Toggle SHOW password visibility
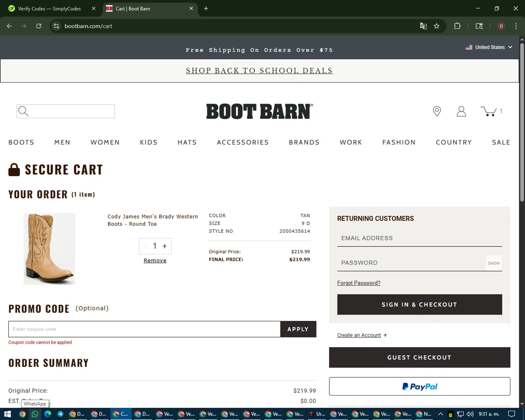 (493, 263)
